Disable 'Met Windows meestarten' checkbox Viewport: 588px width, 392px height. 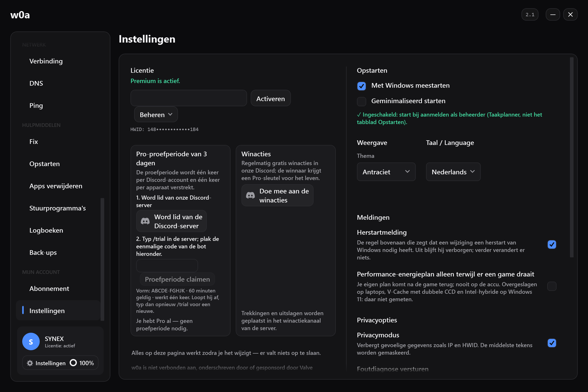(362, 86)
